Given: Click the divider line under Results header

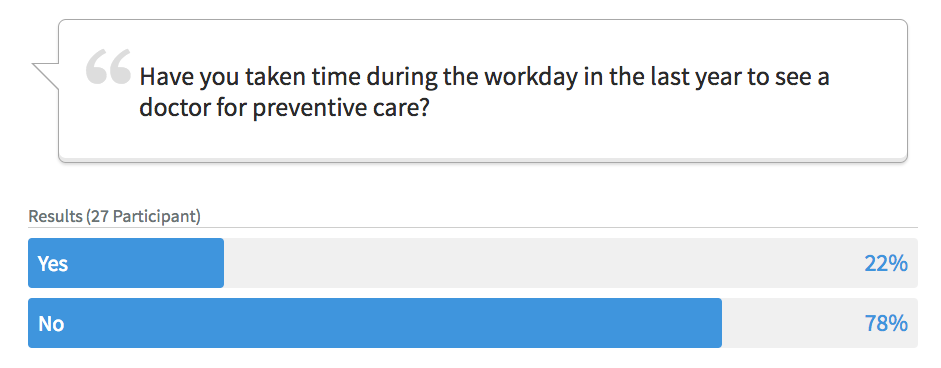Looking at the screenshot, I should [x=473, y=228].
